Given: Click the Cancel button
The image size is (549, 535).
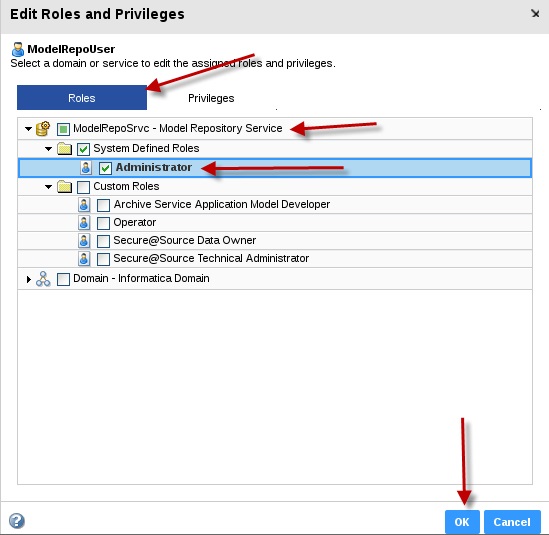Looking at the screenshot, I should pos(512,522).
